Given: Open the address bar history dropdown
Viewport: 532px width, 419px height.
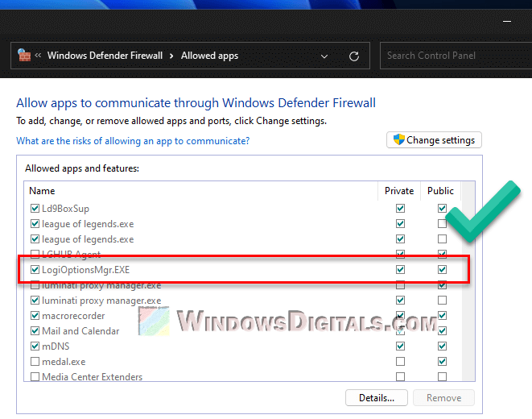Looking at the screenshot, I should (x=324, y=56).
